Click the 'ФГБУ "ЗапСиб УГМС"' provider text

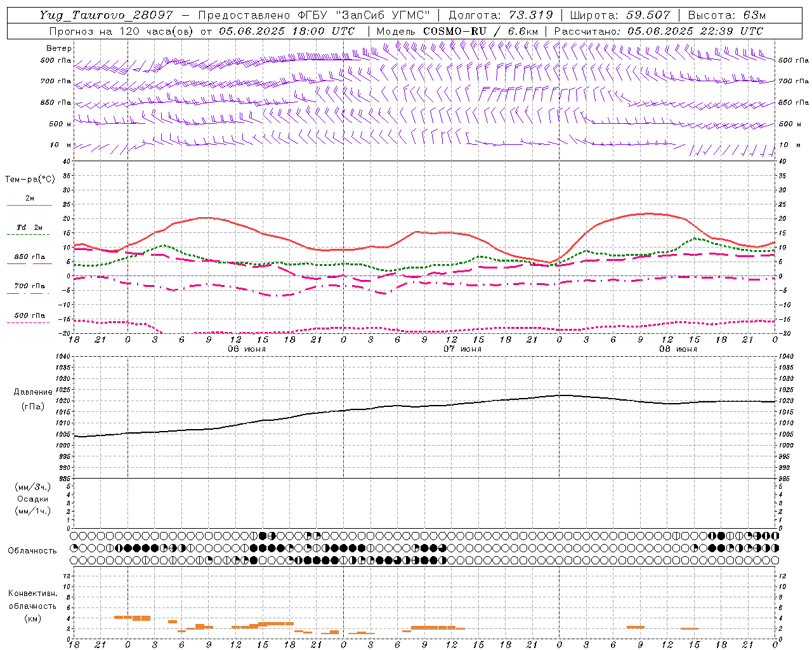click(365, 15)
